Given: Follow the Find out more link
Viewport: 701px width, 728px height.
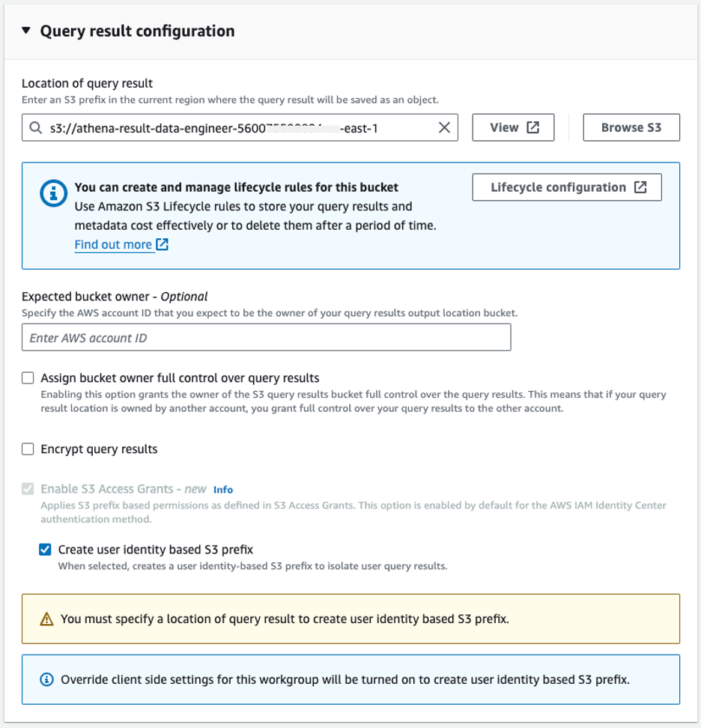Looking at the screenshot, I should 112,244.
